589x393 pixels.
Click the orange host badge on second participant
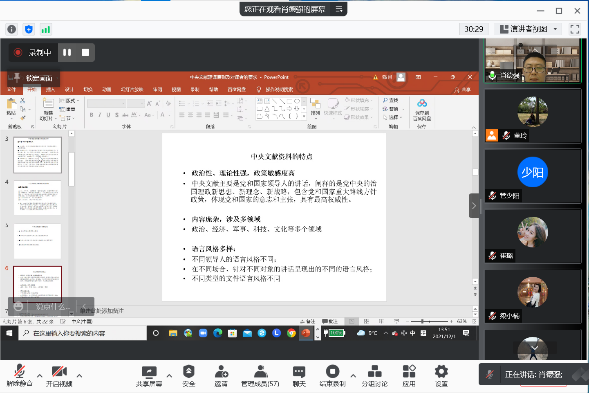coord(492,135)
